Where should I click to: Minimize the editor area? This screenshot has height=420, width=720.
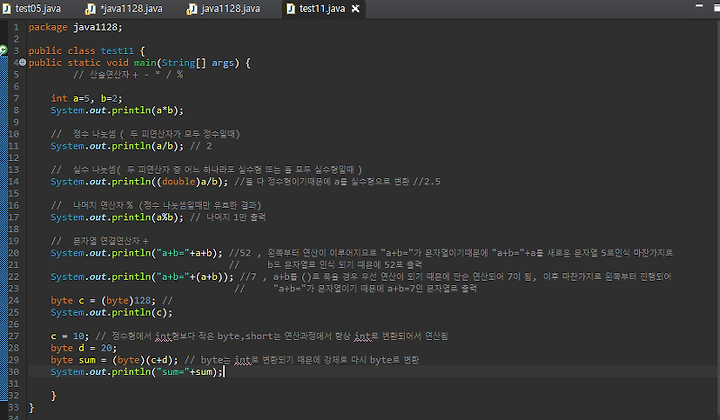coord(699,6)
